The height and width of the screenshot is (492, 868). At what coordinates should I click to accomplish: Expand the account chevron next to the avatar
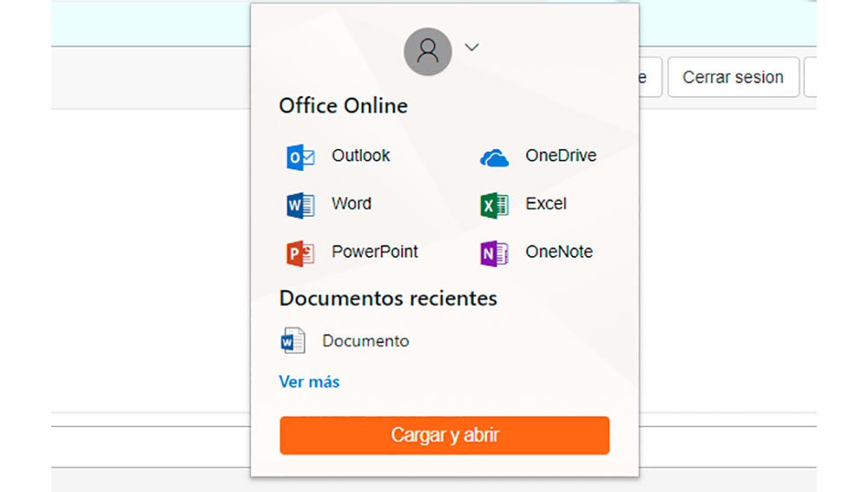471,48
